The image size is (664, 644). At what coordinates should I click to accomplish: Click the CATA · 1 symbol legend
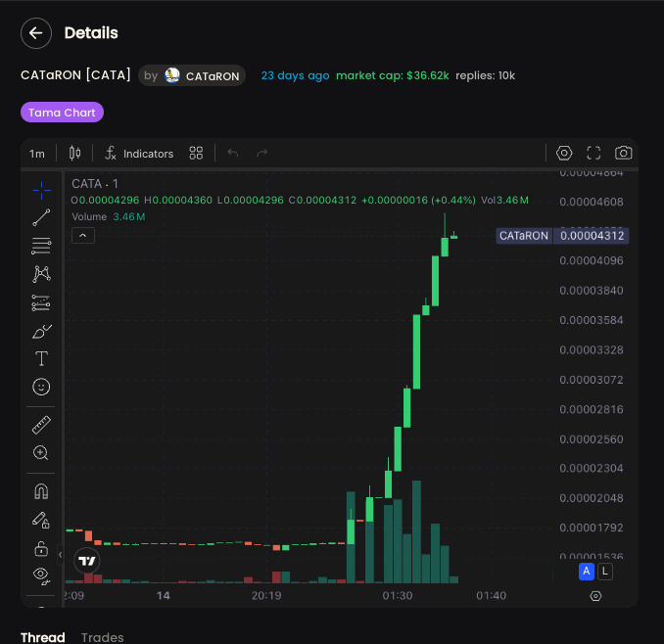(95, 184)
